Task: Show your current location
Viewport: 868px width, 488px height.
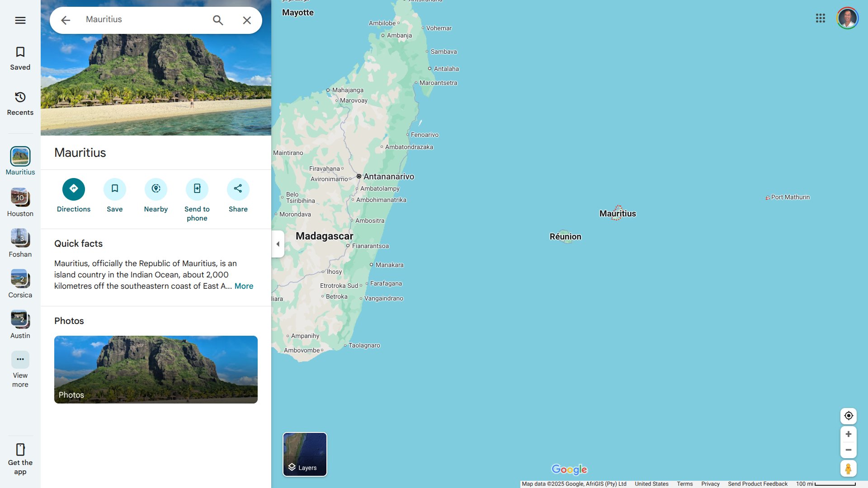Action: pyautogui.click(x=849, y=416)
